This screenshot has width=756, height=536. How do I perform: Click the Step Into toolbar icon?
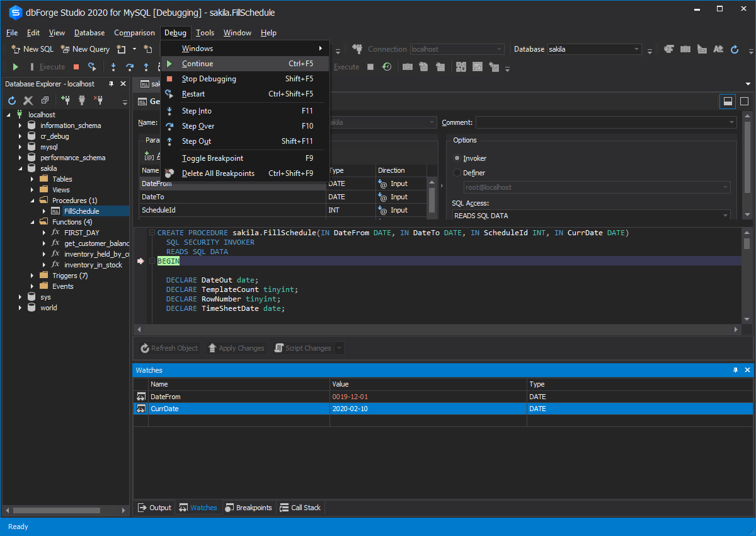pyautogui.click(x=113, y=67)
